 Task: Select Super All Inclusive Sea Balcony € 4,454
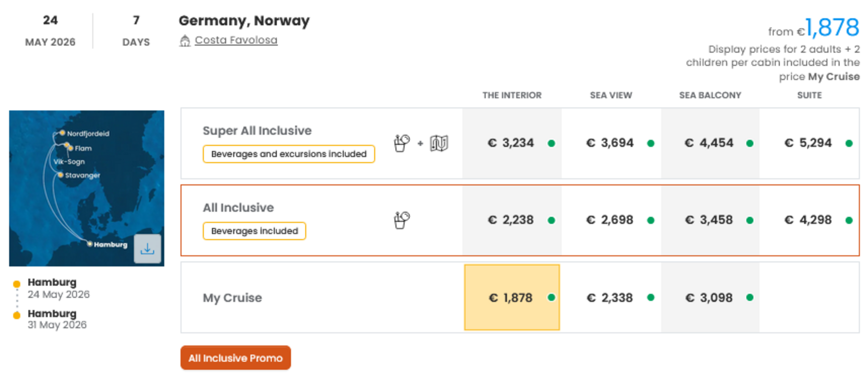709,143
